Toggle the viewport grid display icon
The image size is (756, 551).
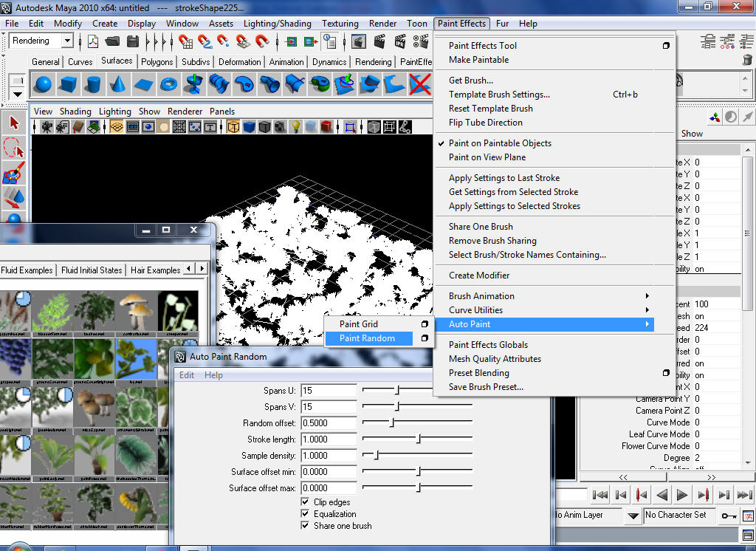click(x=116, y=127)
